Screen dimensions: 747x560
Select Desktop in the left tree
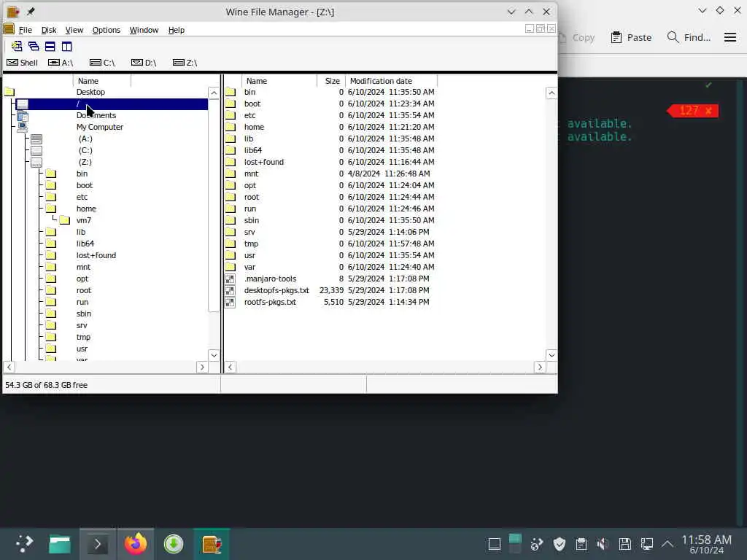pos(90,92)
